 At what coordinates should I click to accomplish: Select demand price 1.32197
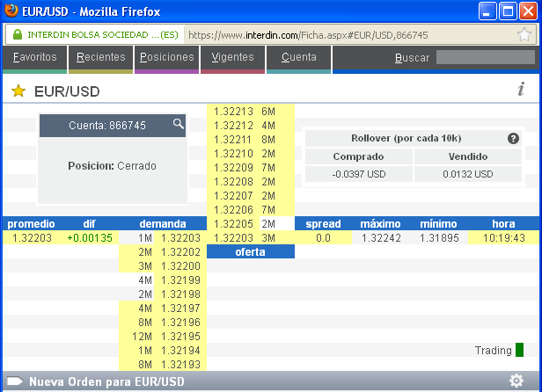click(x=180, y=309)
